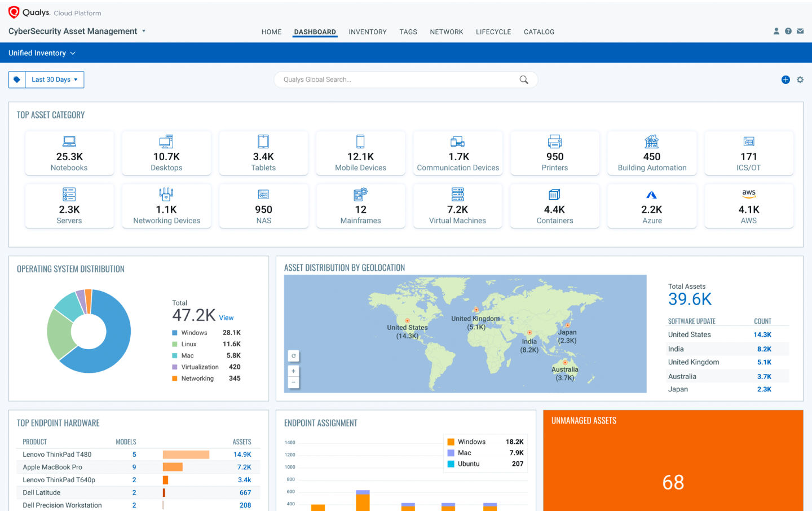Open the tag filter icon beside Last 30 Days

pos(16,80)
